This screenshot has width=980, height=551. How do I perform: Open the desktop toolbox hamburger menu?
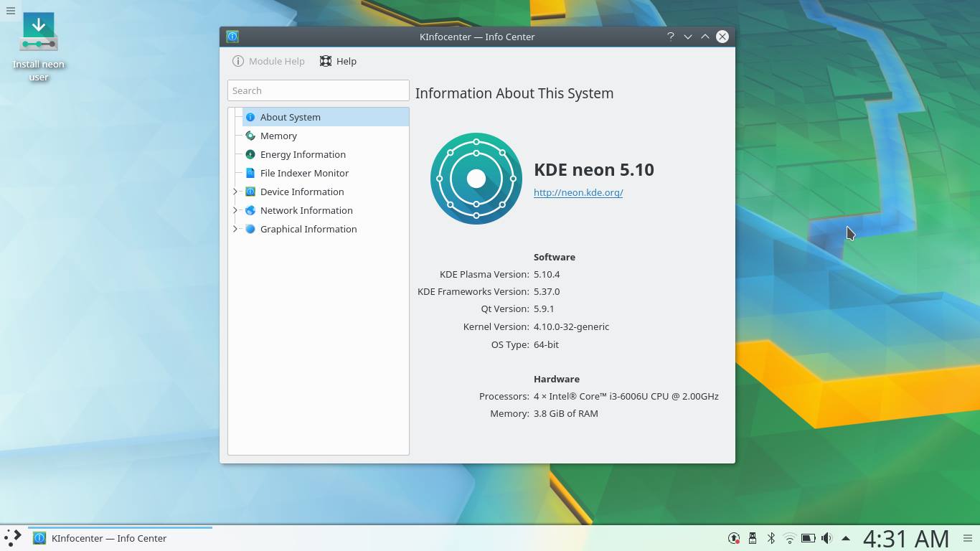[x=11, y=11]
